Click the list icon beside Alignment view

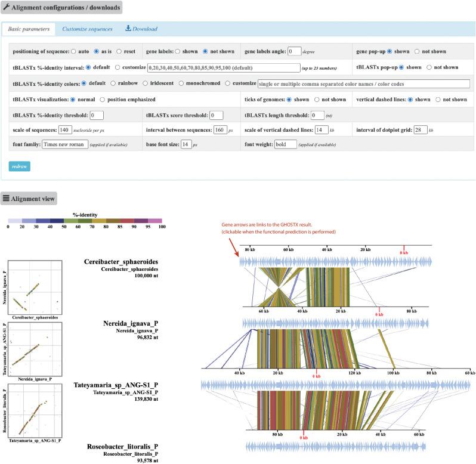click(x=6, y=198)
